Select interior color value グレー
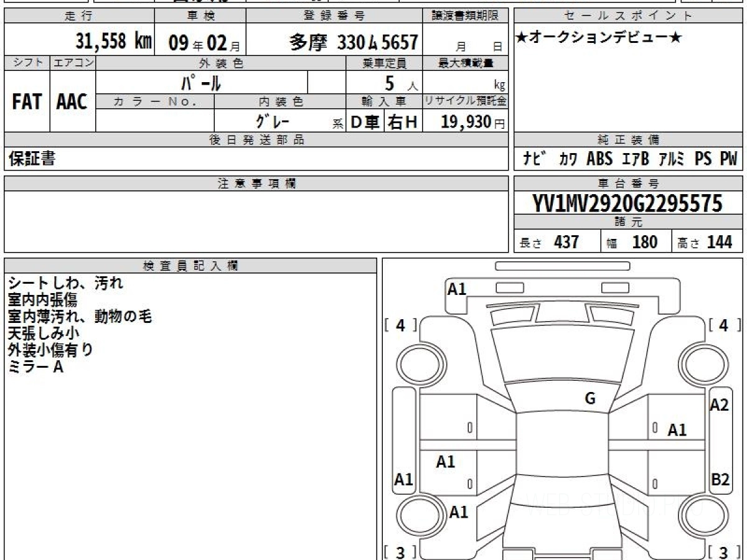The height and width of the screenshot is (560, 747). pos(273,121)
